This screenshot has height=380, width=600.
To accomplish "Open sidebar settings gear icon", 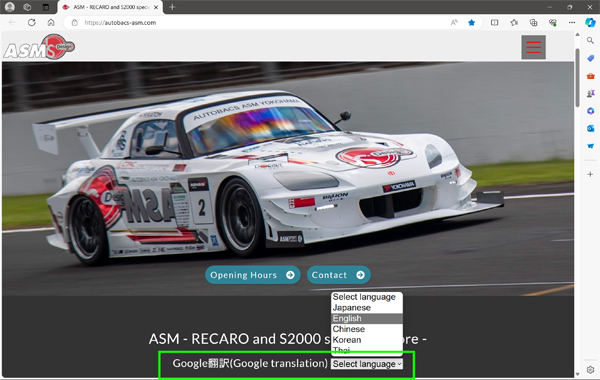I will click(x=590, y=370).
